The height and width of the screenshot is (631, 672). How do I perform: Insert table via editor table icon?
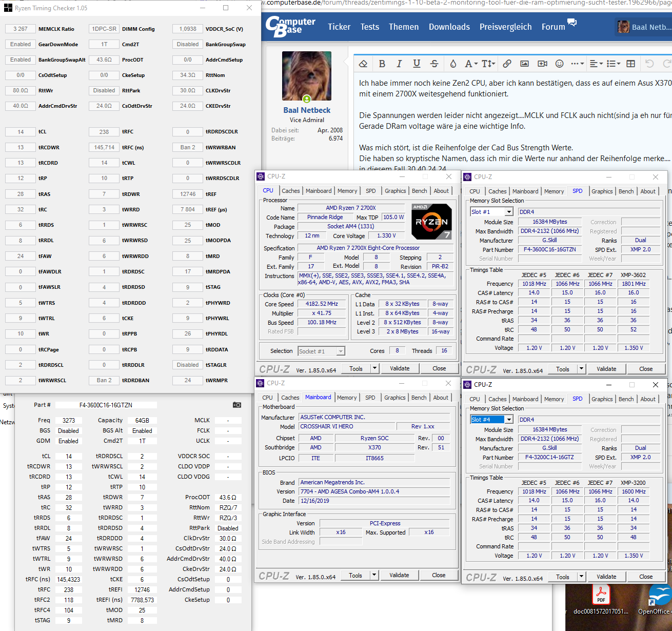[631, 64]
